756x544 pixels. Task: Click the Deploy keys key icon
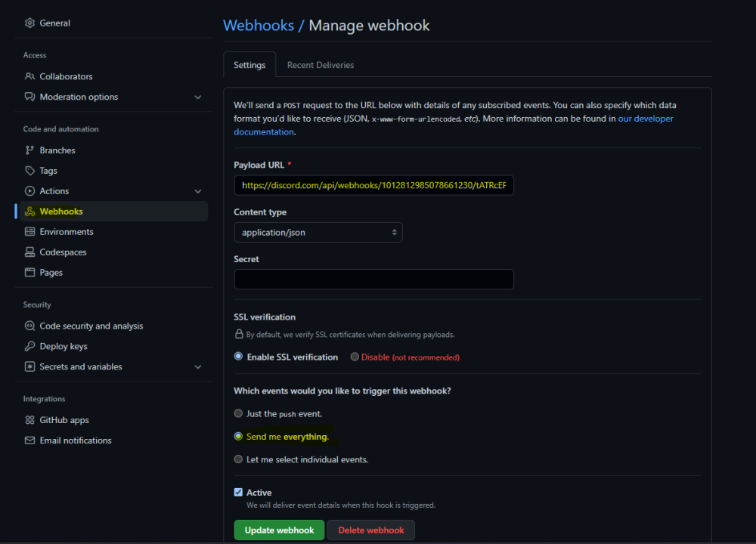30,346
